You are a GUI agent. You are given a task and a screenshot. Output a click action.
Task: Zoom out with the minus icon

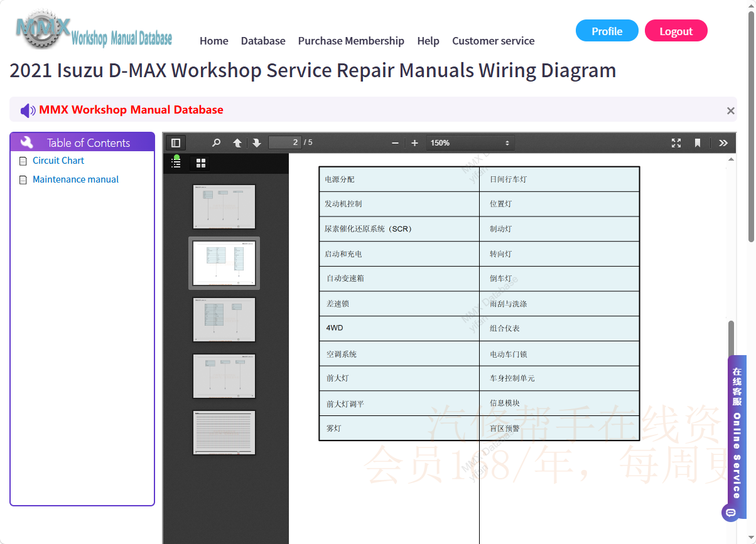pyautogui.click(x=395, y=143)
